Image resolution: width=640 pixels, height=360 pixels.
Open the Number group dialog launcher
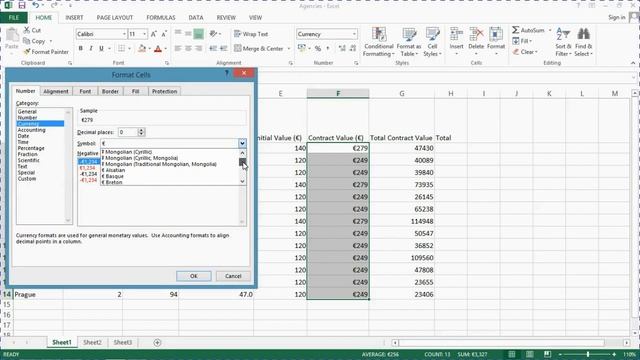[x=356, y=63]
